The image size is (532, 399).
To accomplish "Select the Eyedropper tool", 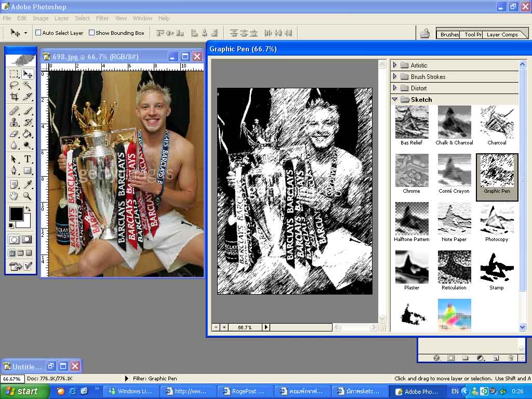I will point(27,184).
